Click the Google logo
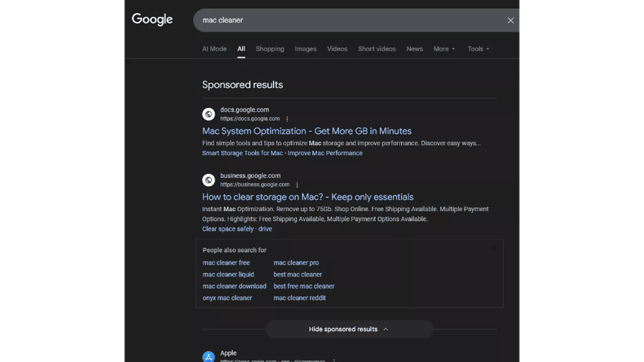The height and width of the screenshot is (362, 644). (152, 19)
